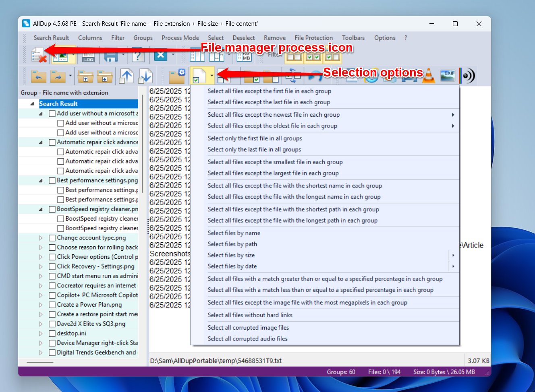Click the speaker audio playback icon
The width and height of the screenshot is (535, 392).
(467, 76)
